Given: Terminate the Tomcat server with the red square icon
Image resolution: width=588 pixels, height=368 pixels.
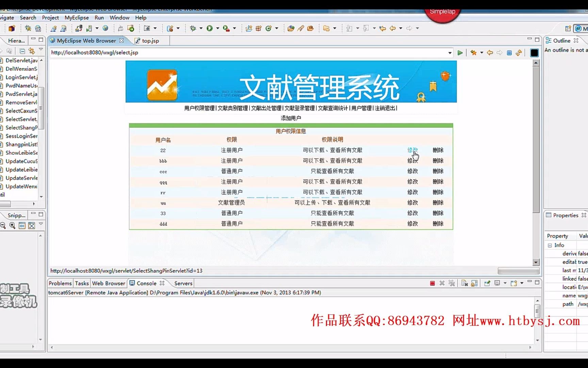Looking at the screenshot, I should point(432,283).
